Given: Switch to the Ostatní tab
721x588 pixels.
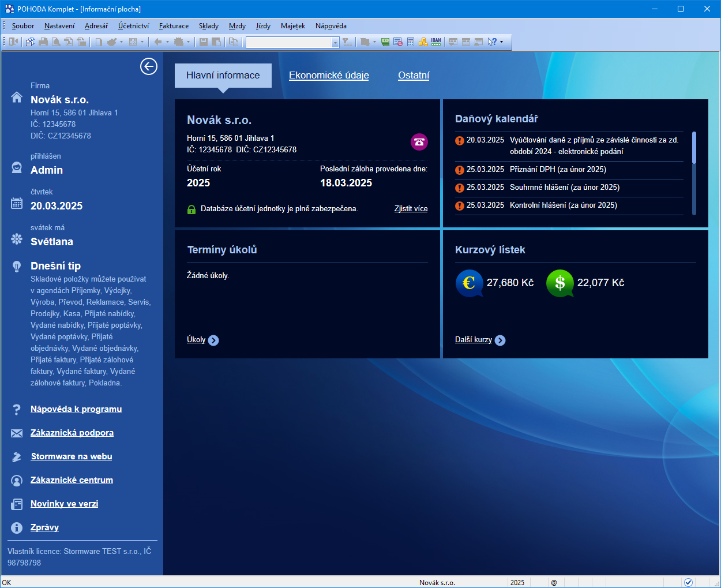Looking at the screenshot, I should [x=414, y=76].
